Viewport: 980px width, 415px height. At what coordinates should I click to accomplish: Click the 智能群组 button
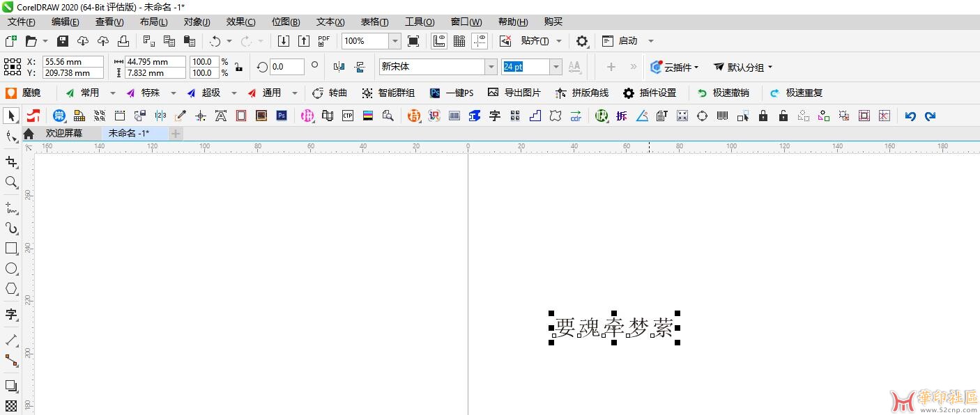pyautogui.click(x=388, y=93)
